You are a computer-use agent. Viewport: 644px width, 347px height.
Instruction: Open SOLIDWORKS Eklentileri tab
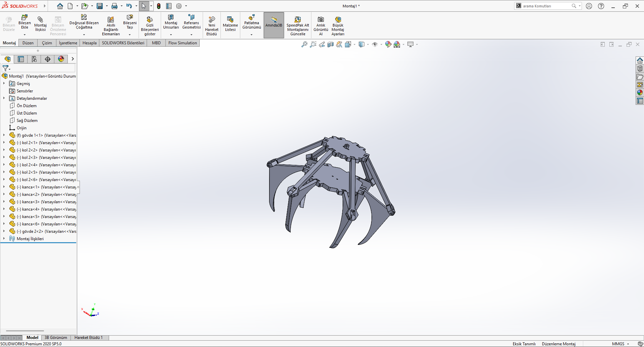pyautogui.click(x=123, y=43)
